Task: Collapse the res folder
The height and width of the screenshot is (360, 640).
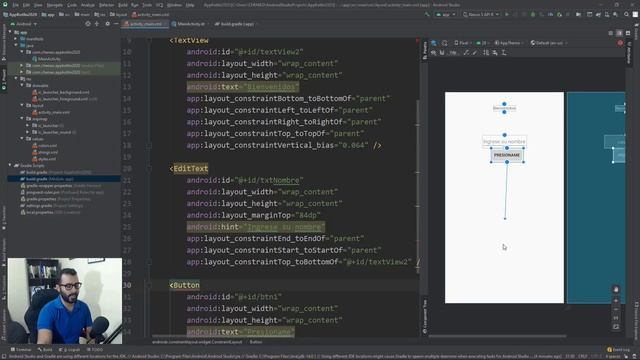Action: pos(16,79)
